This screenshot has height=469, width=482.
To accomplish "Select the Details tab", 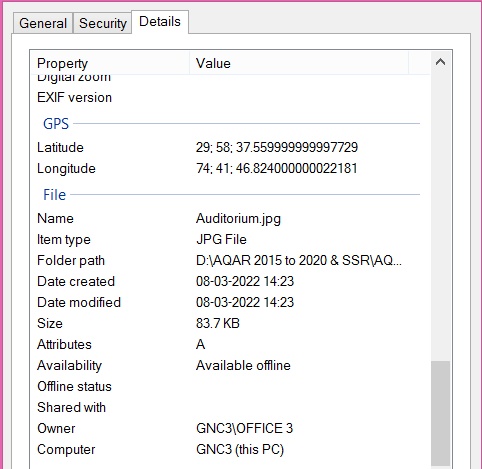I will click(x=160, y=22).
